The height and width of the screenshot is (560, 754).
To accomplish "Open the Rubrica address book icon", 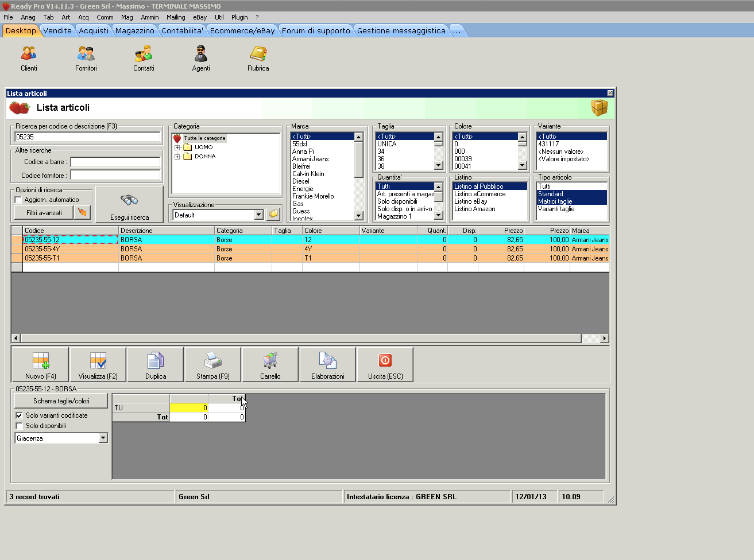I will (x=258, y=55).
